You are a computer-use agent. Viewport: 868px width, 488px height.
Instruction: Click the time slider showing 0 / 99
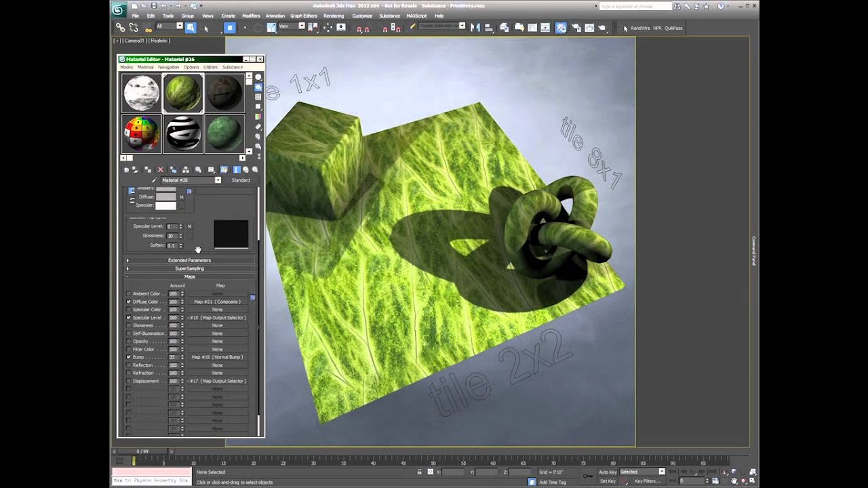click(142, 451)
